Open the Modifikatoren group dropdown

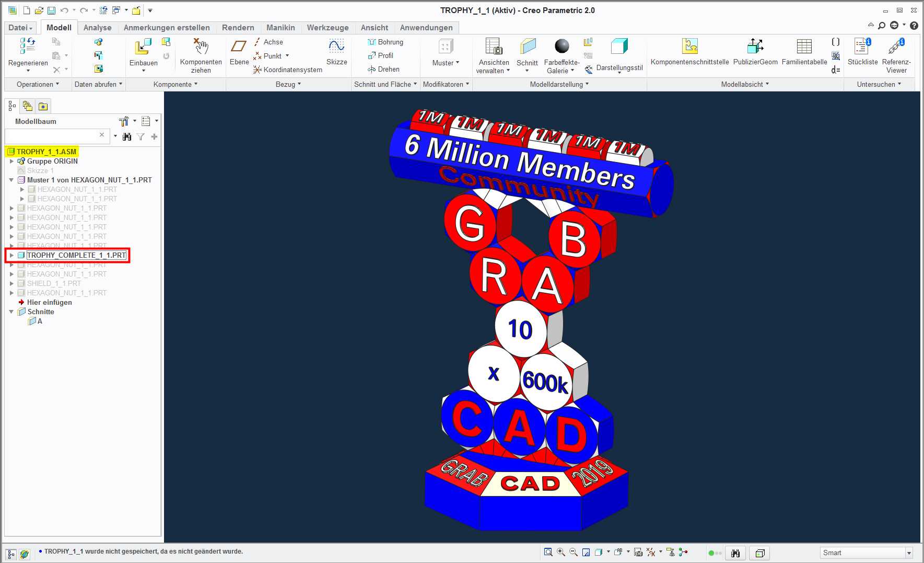click(446, 84)
